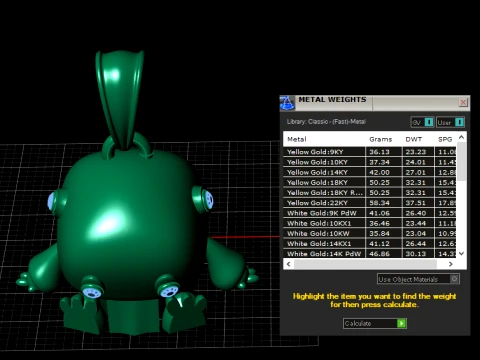The width and height of the screenshot is (480, 360).
Task: Click the 24.01 DWT value
Action: pos(416,162)
